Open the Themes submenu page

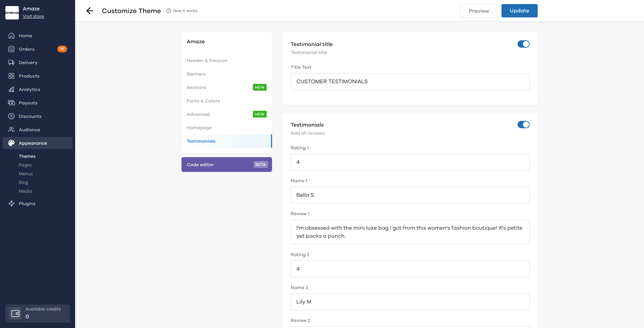27,156
